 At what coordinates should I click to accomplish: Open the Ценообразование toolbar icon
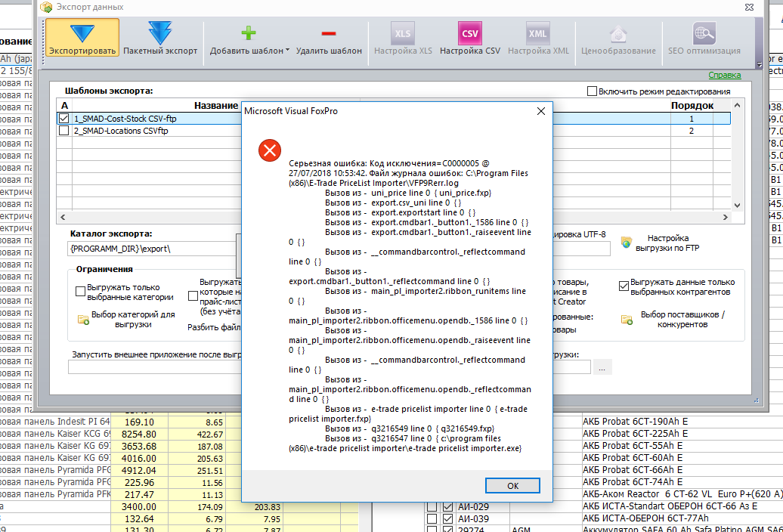click(x=618, y=34)
